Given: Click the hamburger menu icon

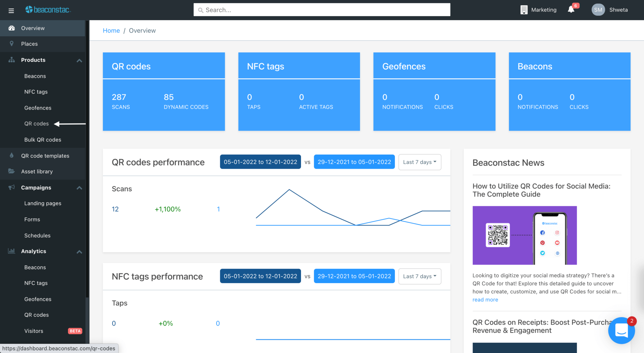Looking at the screenshot, I should (x=11, y=10).
